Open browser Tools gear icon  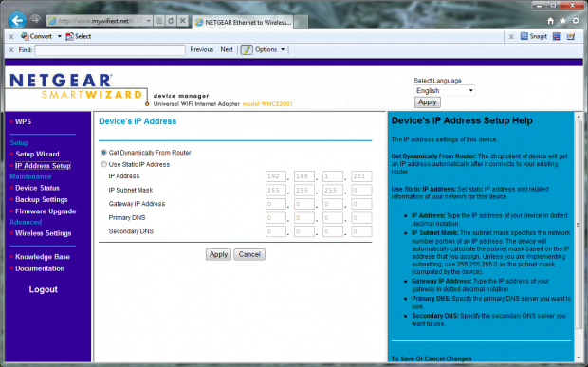pyautogui.click(x=576, y=21)
